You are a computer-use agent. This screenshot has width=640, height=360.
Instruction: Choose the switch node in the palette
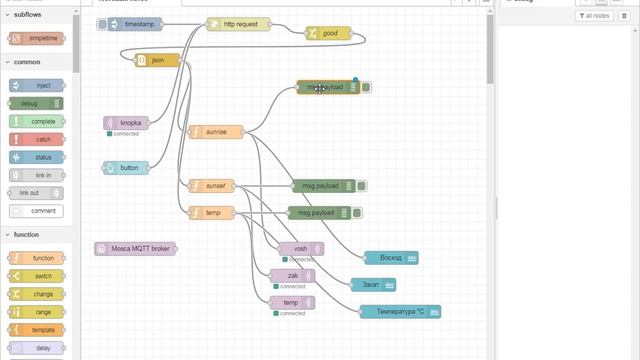click(x=36, y=276)
